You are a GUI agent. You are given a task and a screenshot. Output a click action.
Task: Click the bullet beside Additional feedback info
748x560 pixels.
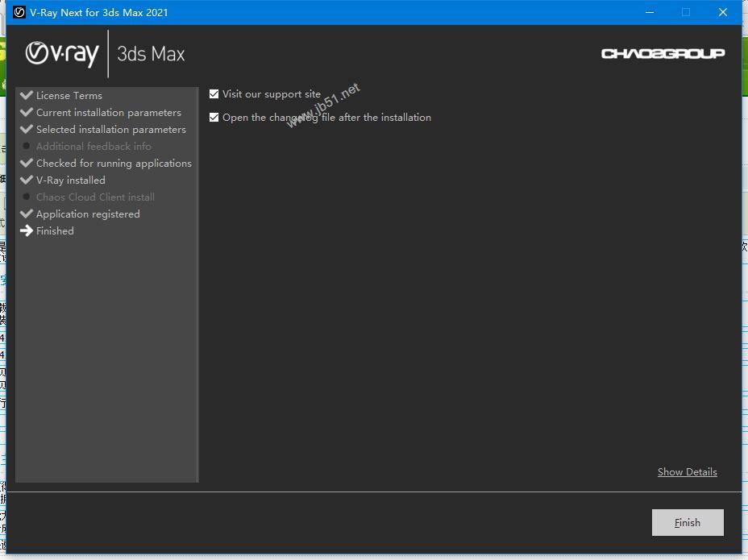[27, 146]
